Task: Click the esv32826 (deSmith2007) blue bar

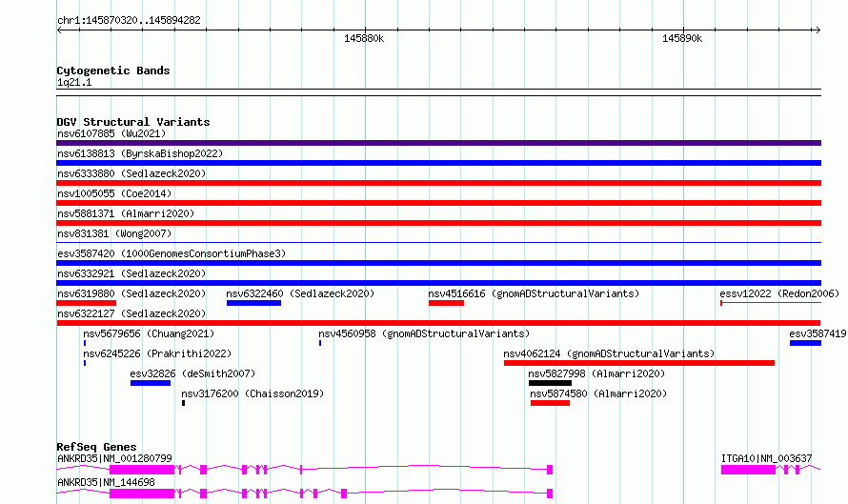Action: [151, 383]
